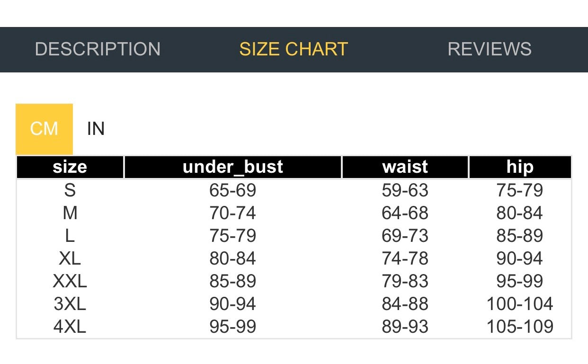
Task: Click the 59-63 waist value
Action: click(405, 190)
